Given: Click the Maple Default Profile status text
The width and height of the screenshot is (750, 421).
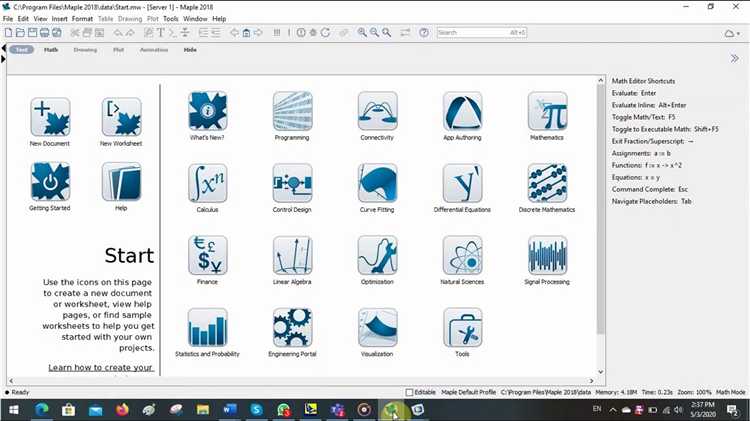Looking at the screenshot, I should pyautogui.click(x=468, y=392).
